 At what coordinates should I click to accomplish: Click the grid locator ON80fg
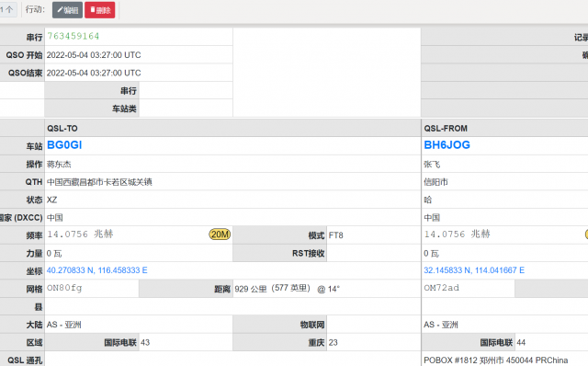(x=64, y=288)
